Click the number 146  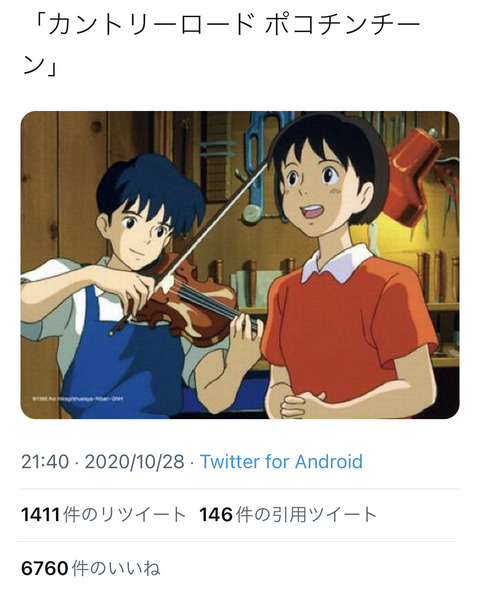tap(216, 515)
